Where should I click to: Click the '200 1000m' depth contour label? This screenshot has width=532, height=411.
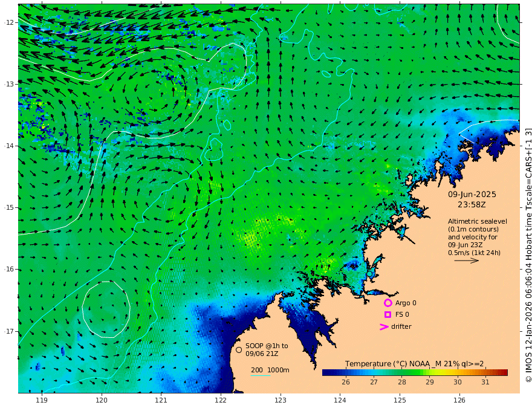(x=270, y=370)
